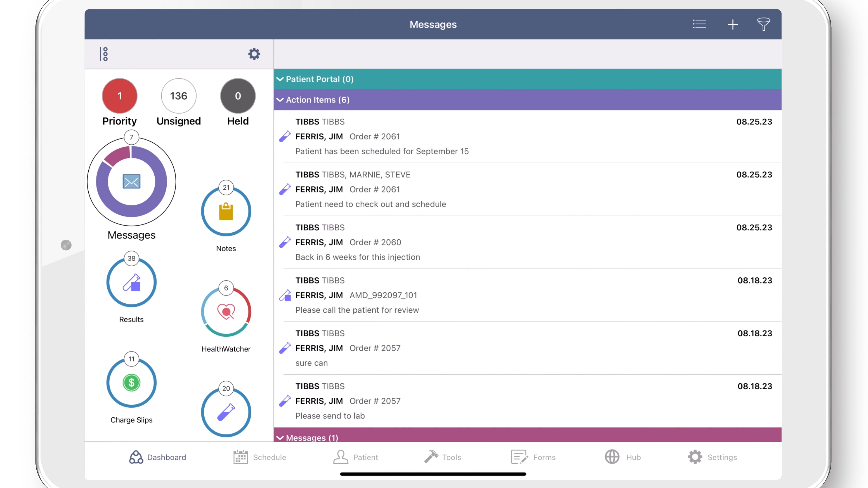868x488 pixels.
Task: Click test tube icon beside Order # 2060
Action: [285, 242]
